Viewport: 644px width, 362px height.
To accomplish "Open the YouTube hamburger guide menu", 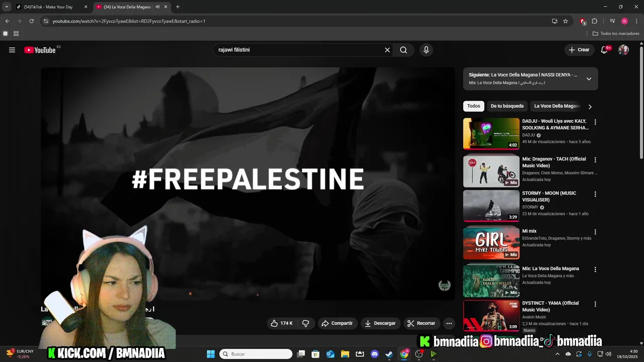I will pyautogui.click(x=12, y=50).
